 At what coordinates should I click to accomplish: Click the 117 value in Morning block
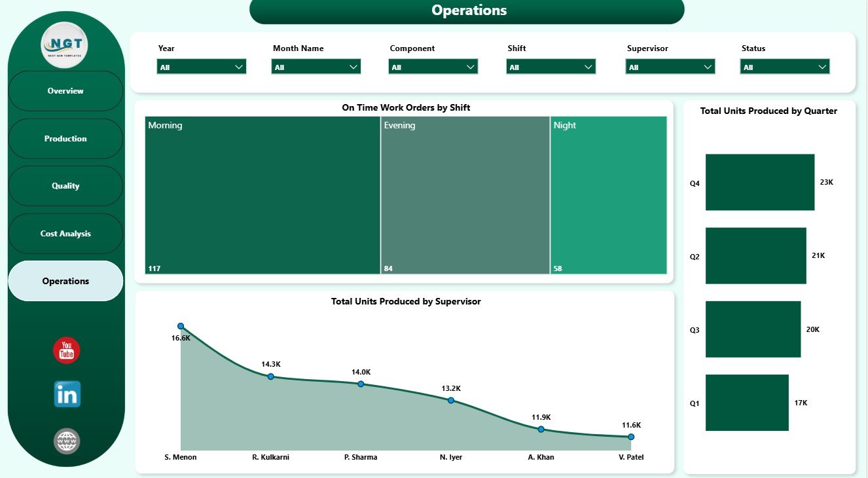[x=154, y=268]
